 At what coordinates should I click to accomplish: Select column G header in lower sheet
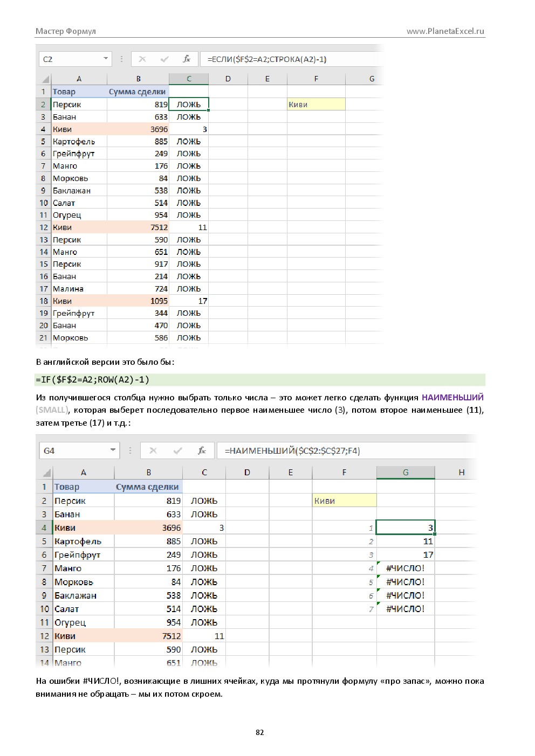(406, 473)
